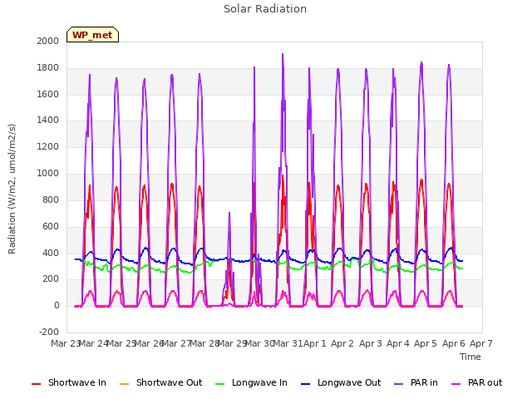Click the tallest PAR in peak on Mar 31
The width and height of the screenshot is (532, 399).
pyautogui.click(x=283, y=54)
